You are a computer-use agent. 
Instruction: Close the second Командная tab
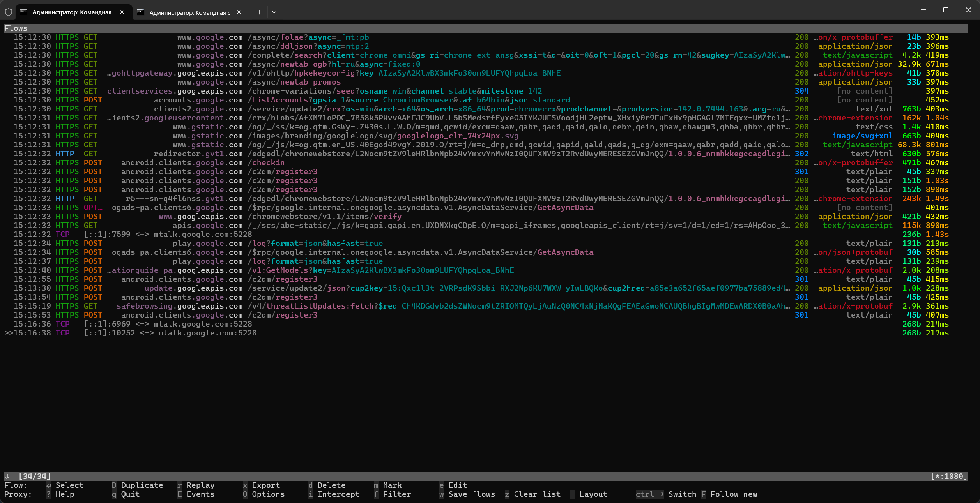click(x=239, y=12)
